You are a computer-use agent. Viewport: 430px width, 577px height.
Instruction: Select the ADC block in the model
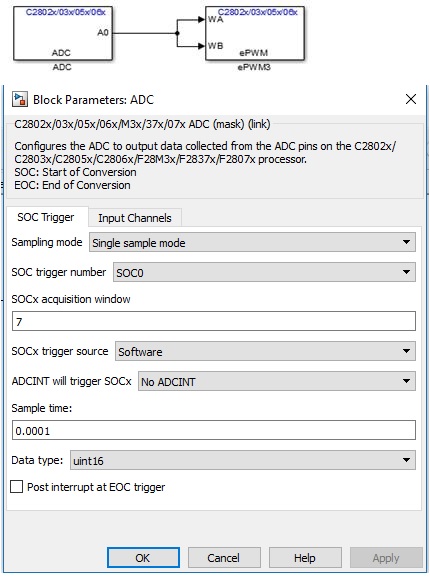[63, 33]
